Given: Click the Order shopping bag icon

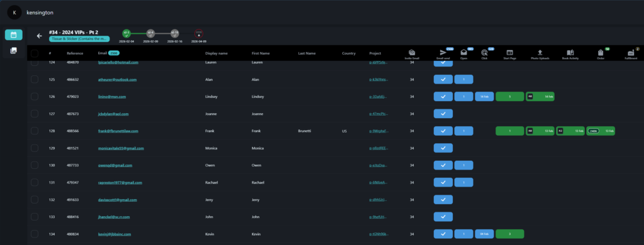Looking at the screenshot, I should 601,53.
